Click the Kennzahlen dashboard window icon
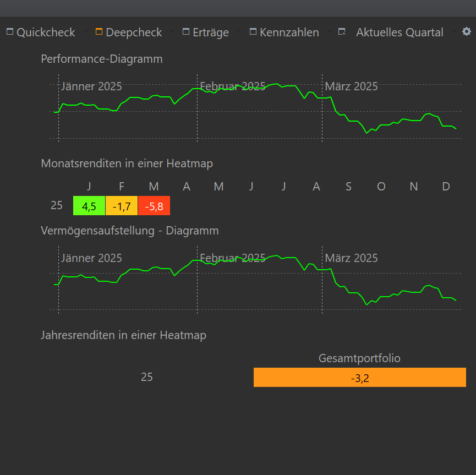Screen dimensions: 476x475 pos(253,31)
